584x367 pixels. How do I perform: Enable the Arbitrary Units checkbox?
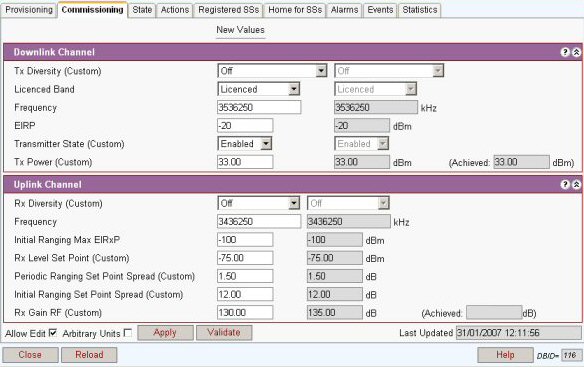tap(128, 333)
